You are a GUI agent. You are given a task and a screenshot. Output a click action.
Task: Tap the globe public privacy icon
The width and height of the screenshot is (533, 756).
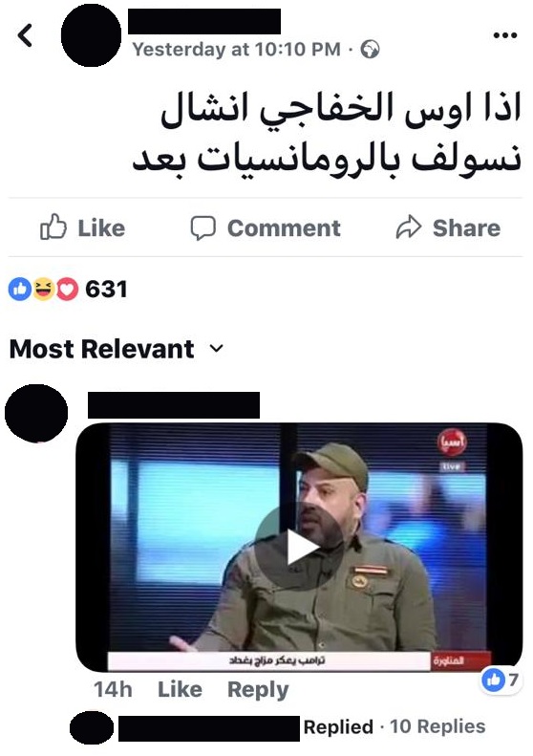click(x=370, y=49)
